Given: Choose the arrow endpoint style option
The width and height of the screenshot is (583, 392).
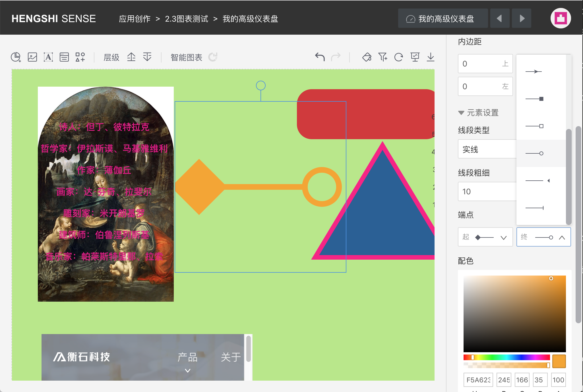Looking at the screenshot, I should tap(541, 72).
